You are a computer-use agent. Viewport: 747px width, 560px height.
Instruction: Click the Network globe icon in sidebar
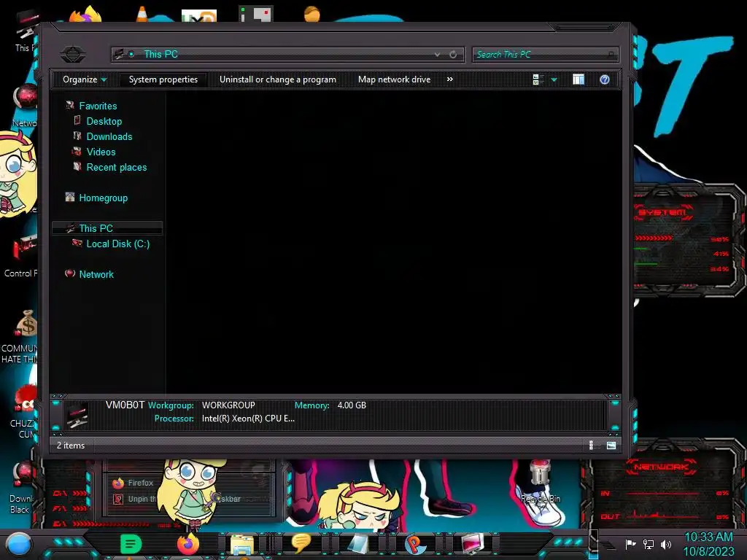70,273
